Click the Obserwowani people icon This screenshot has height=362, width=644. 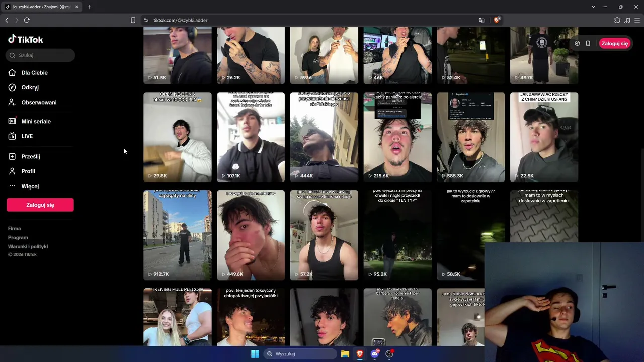tap(12, 102)
